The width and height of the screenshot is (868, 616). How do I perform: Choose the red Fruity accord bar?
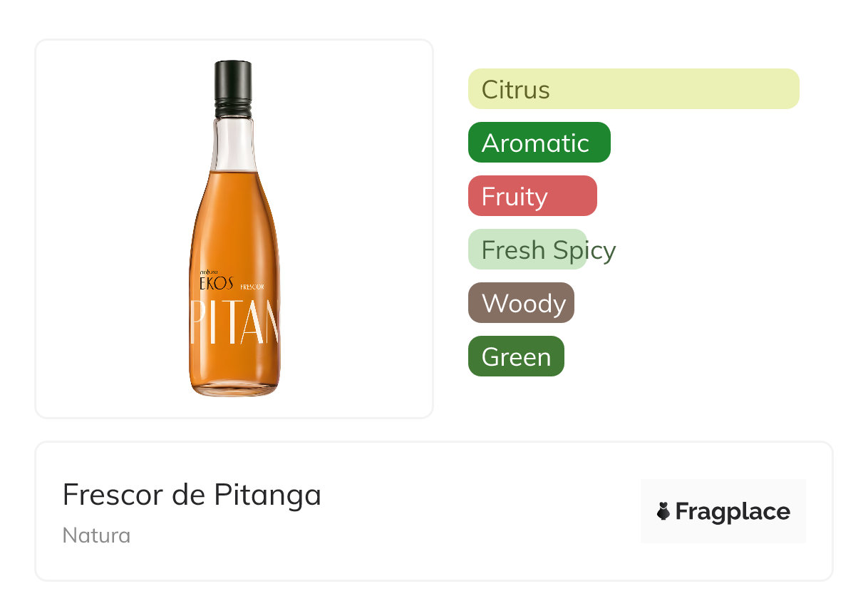tap(532, 196)
